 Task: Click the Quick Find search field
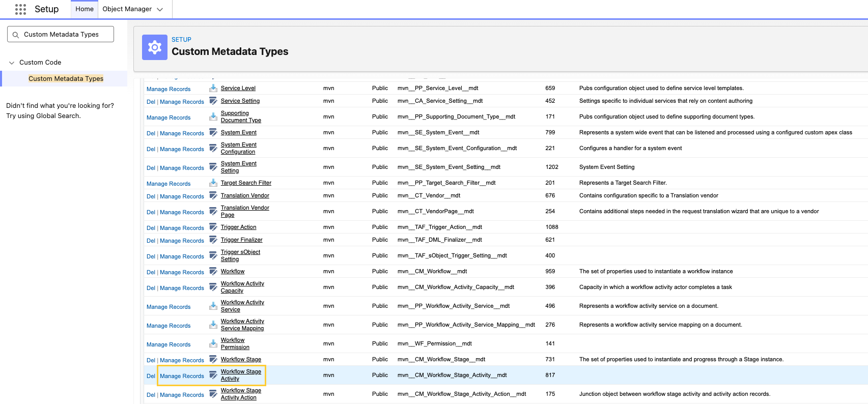tap(61, 34)
